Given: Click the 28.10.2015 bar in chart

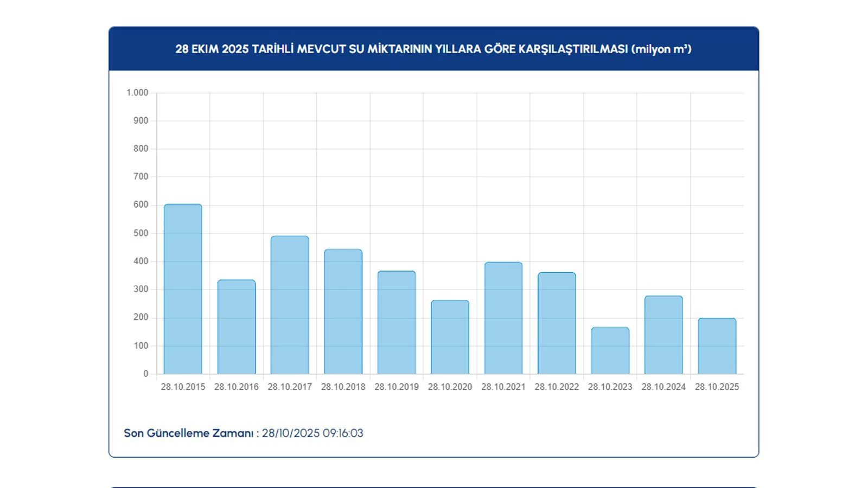Looking at the screenshot, I should (x=183, y=289).
